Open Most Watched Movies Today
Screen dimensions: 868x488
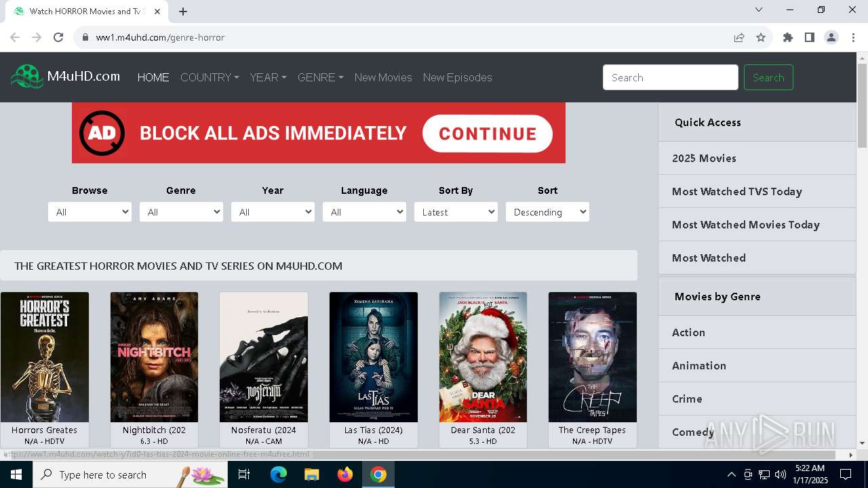[x=757, y=224]
